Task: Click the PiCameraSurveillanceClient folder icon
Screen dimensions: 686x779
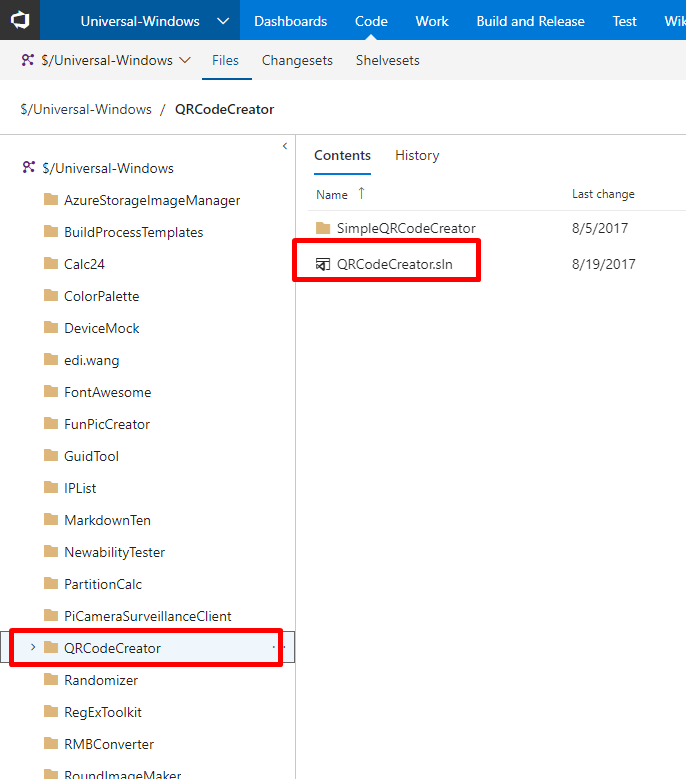Action: point(51,616)
